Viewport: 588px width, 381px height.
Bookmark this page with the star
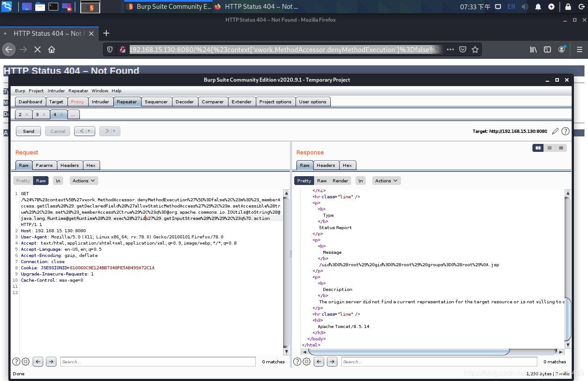tap(475, 49)
